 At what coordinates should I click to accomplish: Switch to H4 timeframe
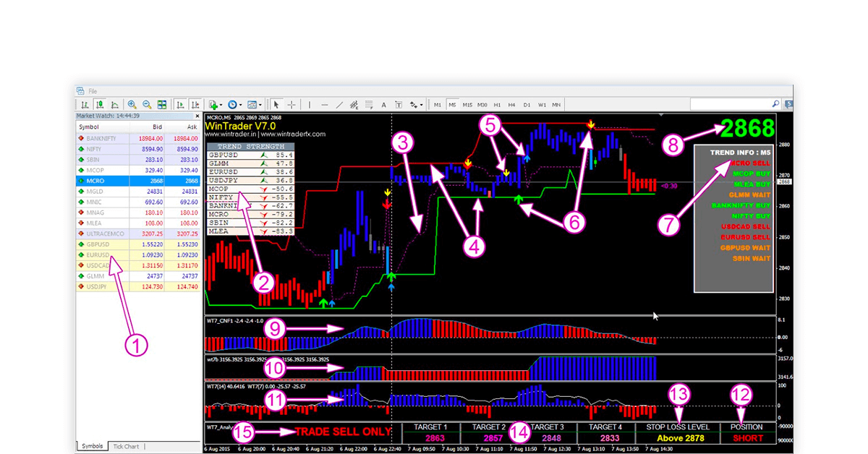511,104
